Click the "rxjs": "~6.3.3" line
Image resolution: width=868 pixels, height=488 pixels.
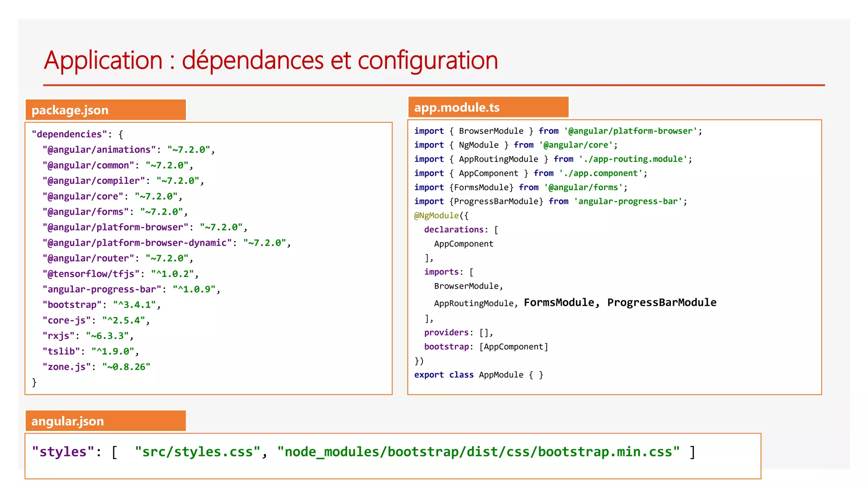(88, 336)
